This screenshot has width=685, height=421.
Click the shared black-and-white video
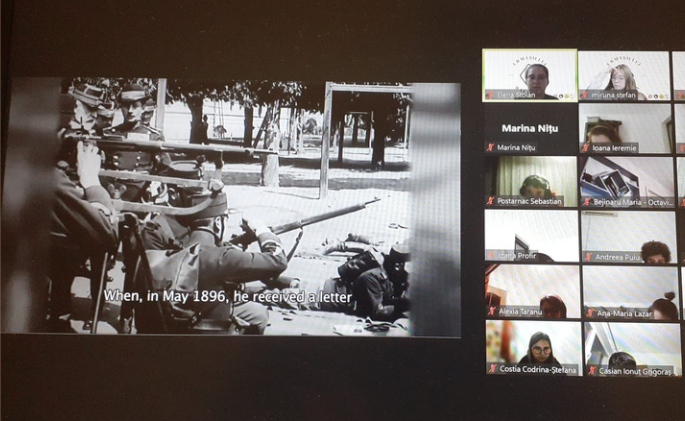232,207
